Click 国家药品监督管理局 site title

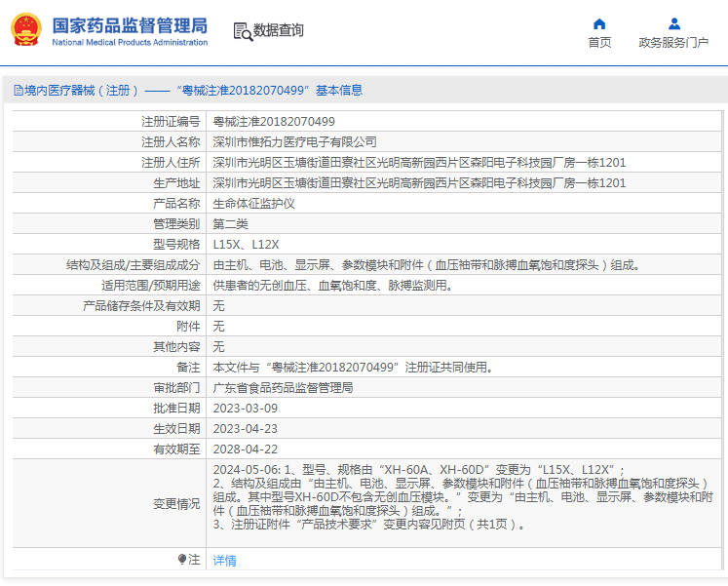point(130,25)
